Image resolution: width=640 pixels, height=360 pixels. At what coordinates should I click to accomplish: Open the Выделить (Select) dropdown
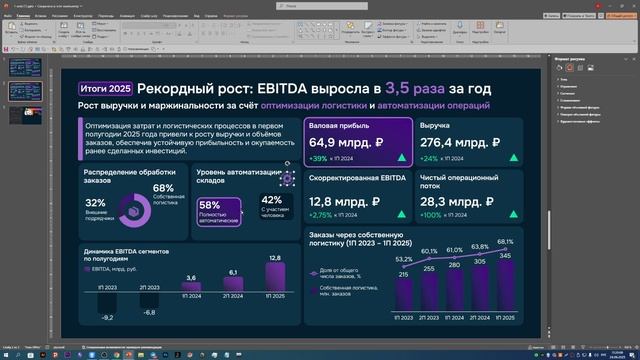pos(427,36)
